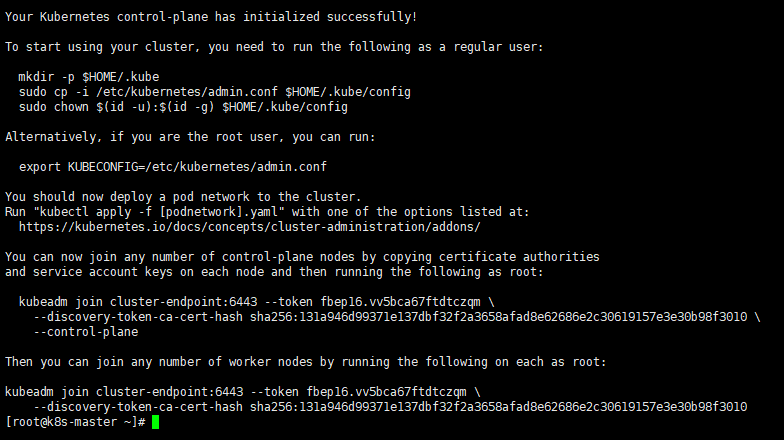Click the root@k8s-master shell prompt
Image resolution: width=784 pixels, height=440 pixels.
tap(75, 422)
